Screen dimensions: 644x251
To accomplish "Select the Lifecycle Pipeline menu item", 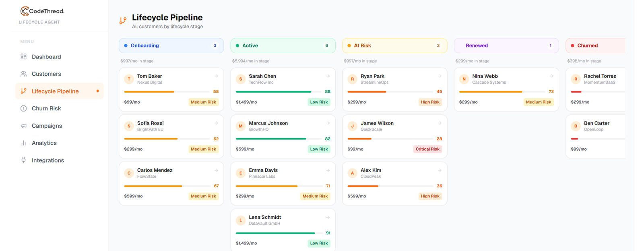I will coord(60,91).
